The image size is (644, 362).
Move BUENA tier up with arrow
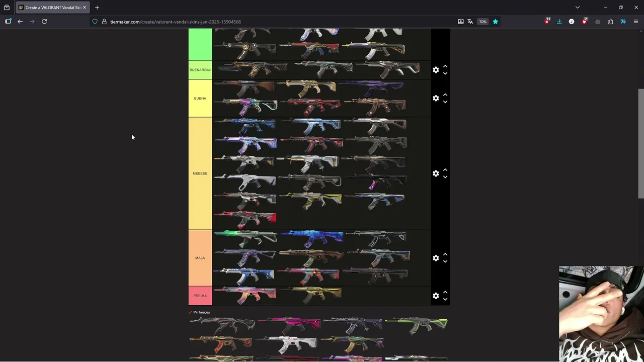445,95
